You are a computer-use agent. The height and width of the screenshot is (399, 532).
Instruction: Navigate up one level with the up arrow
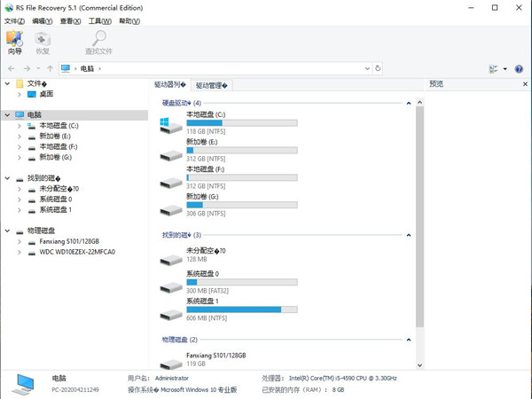point(51,68)
